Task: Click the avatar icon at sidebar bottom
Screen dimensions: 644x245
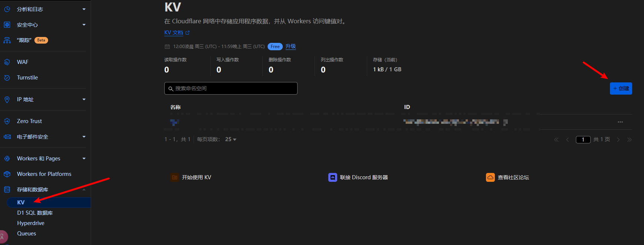Action: click(2, 237)
